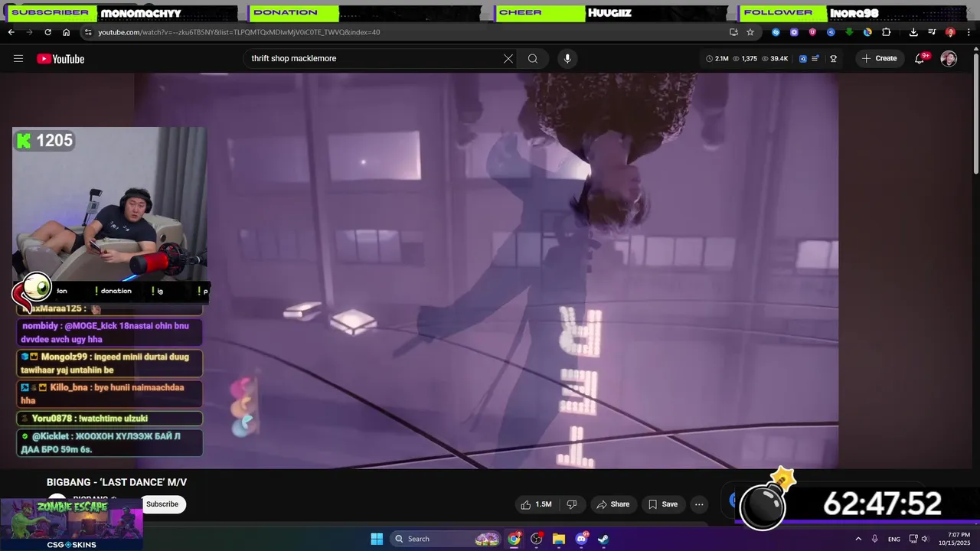Click the video title BIGBANG LAST DANCE M/V
Viewport: 980px width, 551px height.
[x=116, y=482]
